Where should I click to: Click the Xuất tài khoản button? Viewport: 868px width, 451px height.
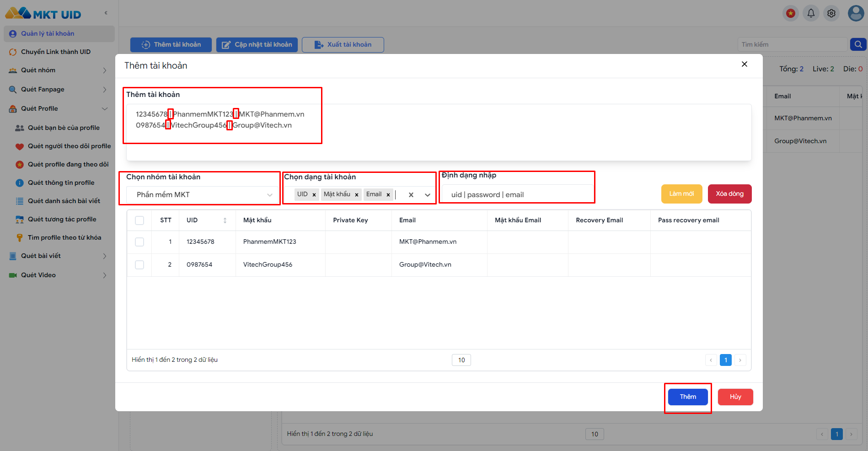343,45
